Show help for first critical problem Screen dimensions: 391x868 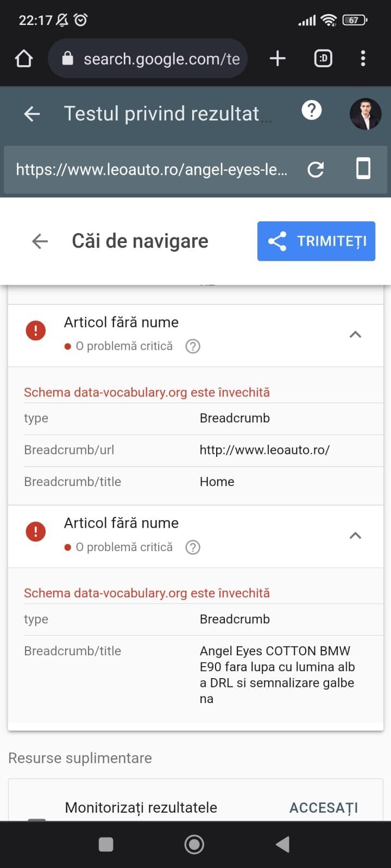193,346
